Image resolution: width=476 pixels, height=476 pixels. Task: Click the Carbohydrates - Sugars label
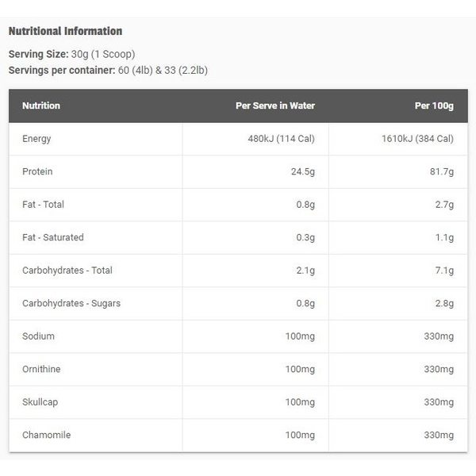click(x=71, y=303)
